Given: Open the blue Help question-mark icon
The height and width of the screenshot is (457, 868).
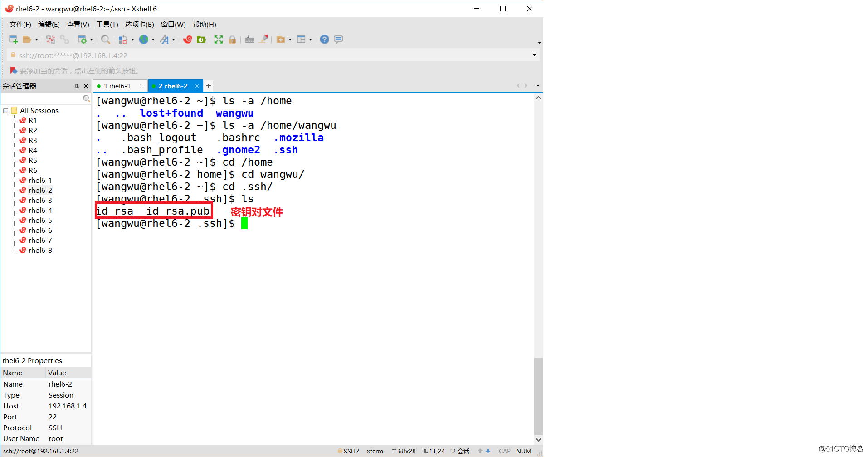Looking at the screenshot, I should 324,39.
